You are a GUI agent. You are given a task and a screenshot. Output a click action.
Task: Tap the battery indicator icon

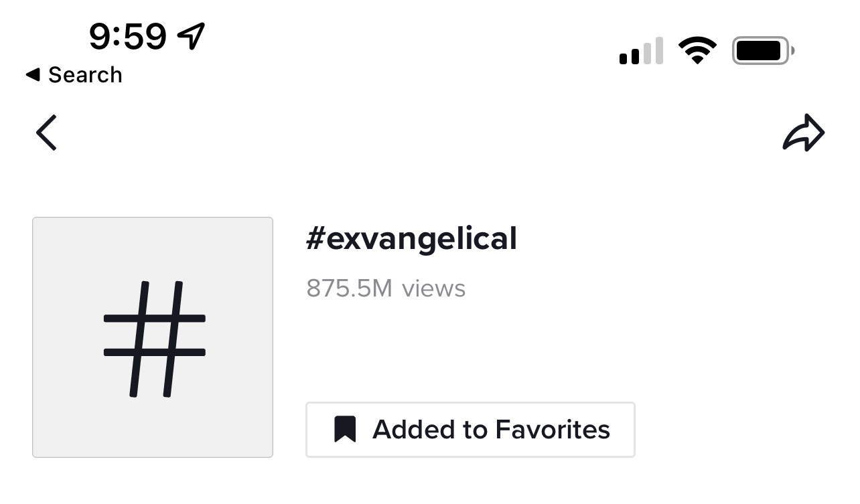tap(763, 51)
